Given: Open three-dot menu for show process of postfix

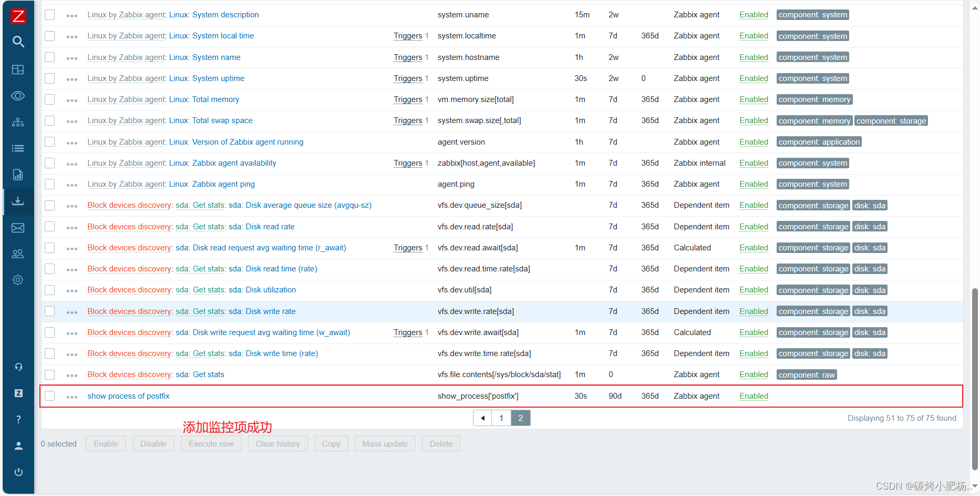Looking at the screenshot, I should (72, 397).
